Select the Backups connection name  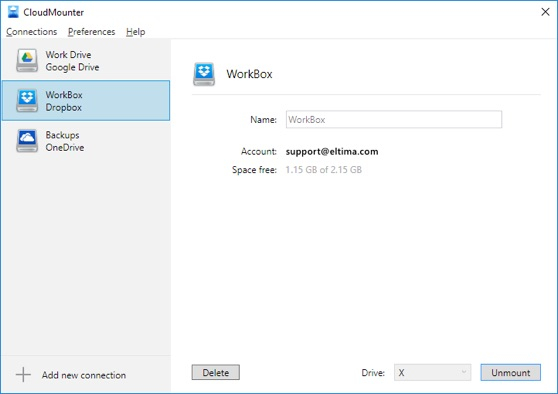tap(62, 135)
